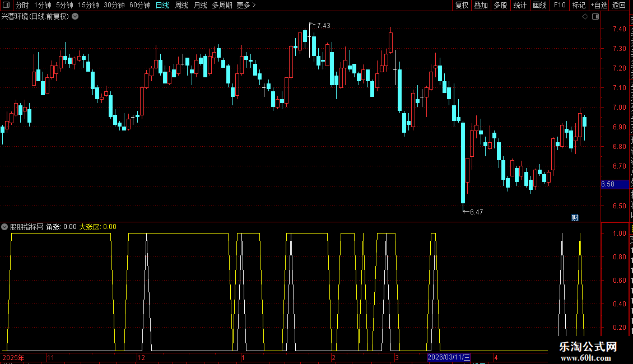
Task: Click the 1.00 indicator axis label
Action: point(619,234)
